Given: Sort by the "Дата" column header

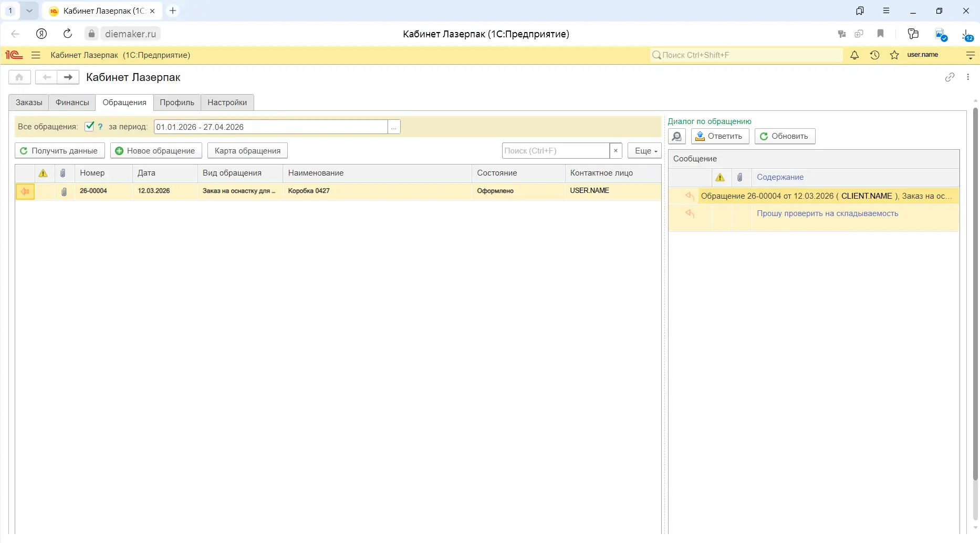Looking at the screenshot, I should point(165,173).
